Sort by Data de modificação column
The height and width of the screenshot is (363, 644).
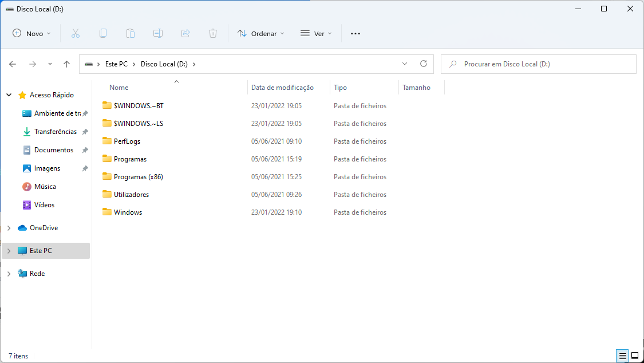(x=283, y=88)
